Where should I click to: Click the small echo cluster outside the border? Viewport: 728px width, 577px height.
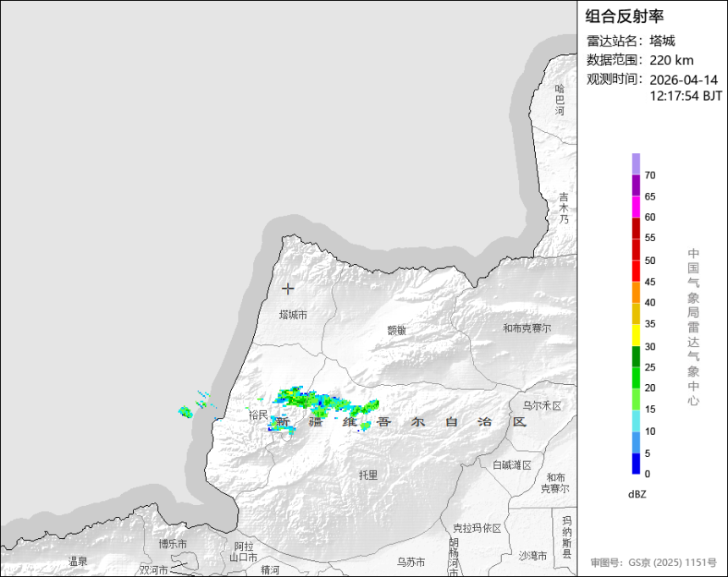[185, 412]
